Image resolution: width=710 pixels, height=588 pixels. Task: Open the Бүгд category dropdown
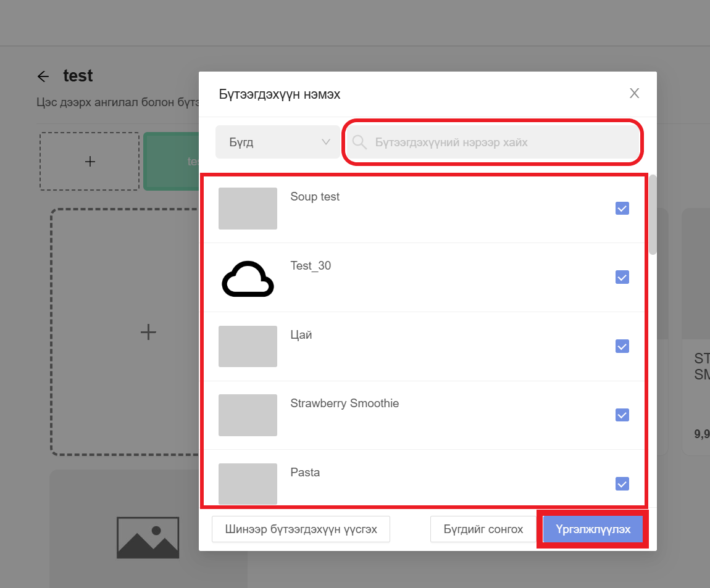[277, 143]
